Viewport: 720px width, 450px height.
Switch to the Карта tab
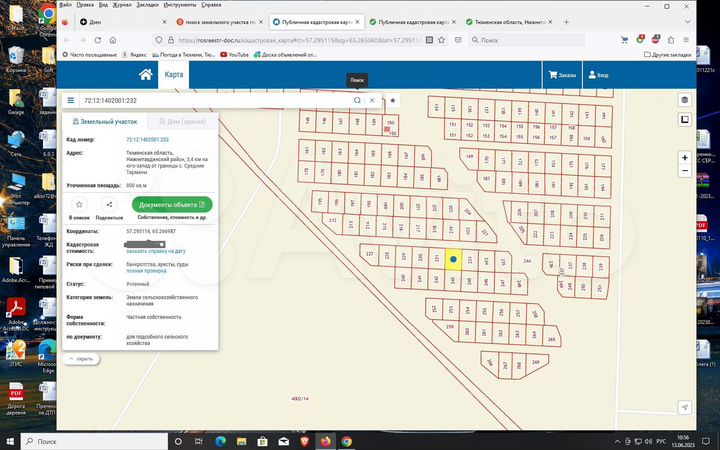[174, 74]
